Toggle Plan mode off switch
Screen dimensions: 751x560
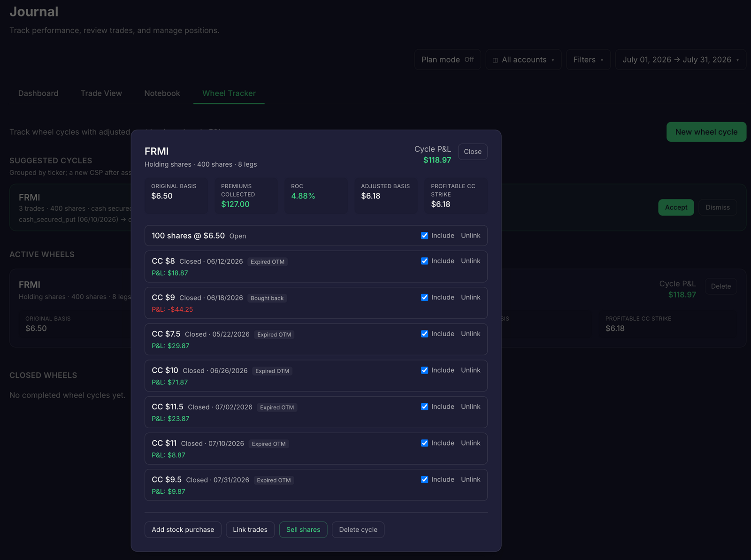(447, 60)
